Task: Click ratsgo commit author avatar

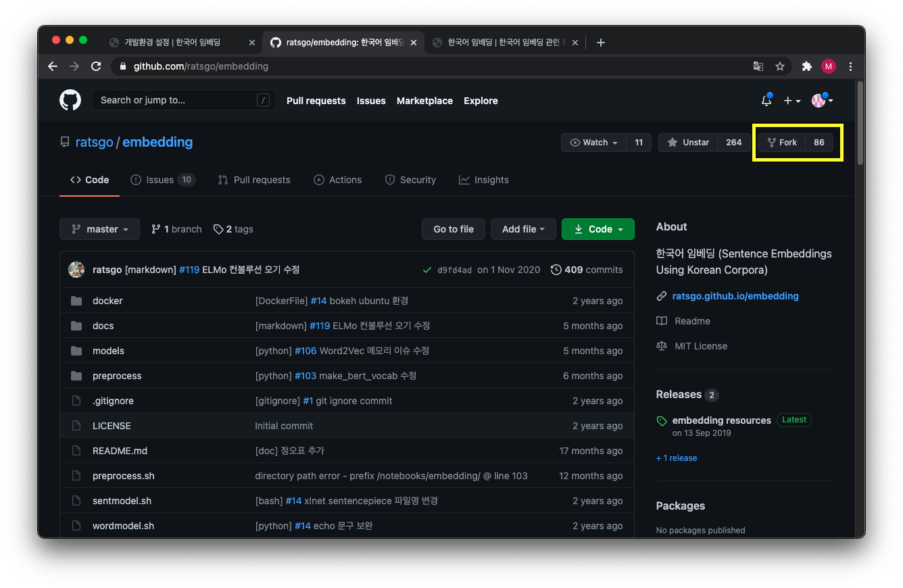Action: [76, 270]
